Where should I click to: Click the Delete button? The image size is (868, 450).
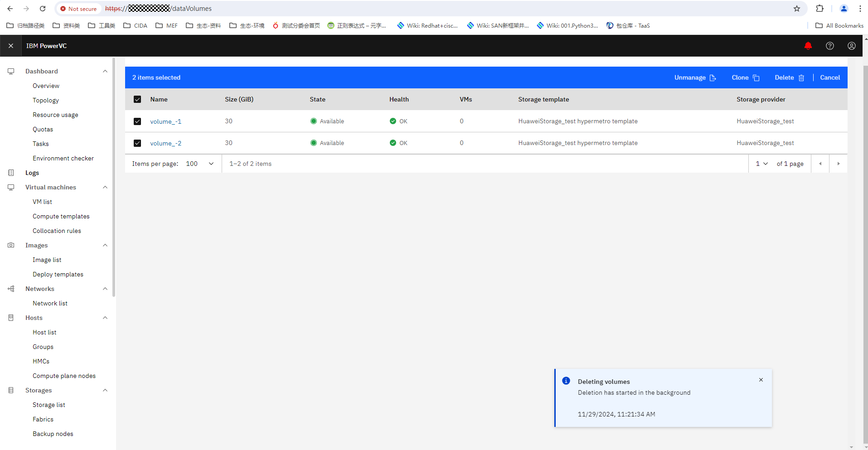click(x=789, y=77)
